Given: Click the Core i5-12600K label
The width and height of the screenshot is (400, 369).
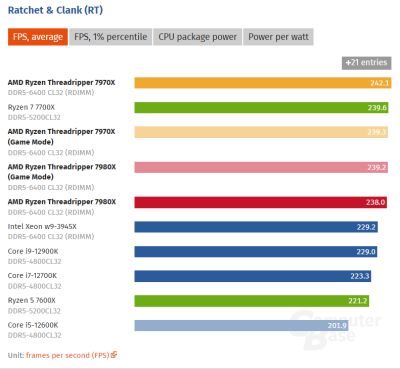Looking at the screenshot, I should (33, 325).
